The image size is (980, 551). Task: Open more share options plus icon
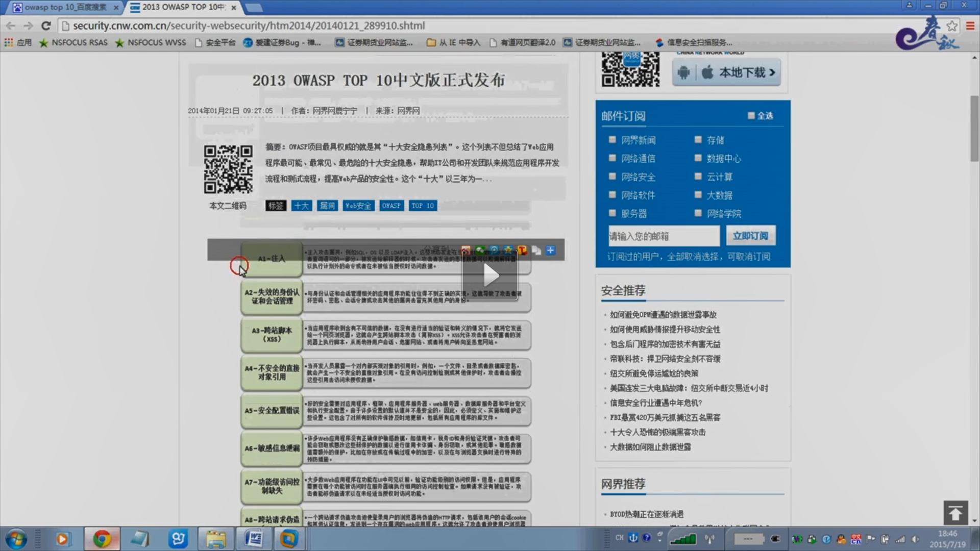[x=551, y=250]
